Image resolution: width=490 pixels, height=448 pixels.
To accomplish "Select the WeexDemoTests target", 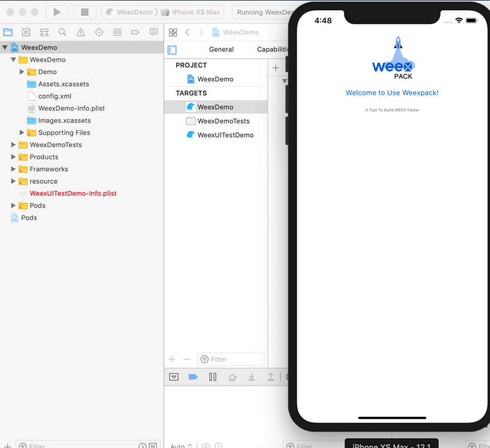I will pyautogui.click(x=216, y=121).
